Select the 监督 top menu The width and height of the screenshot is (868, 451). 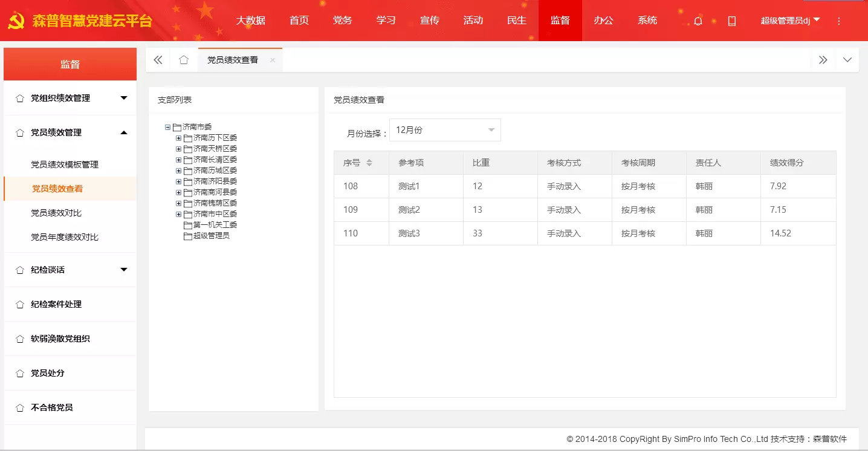[560, 21]
